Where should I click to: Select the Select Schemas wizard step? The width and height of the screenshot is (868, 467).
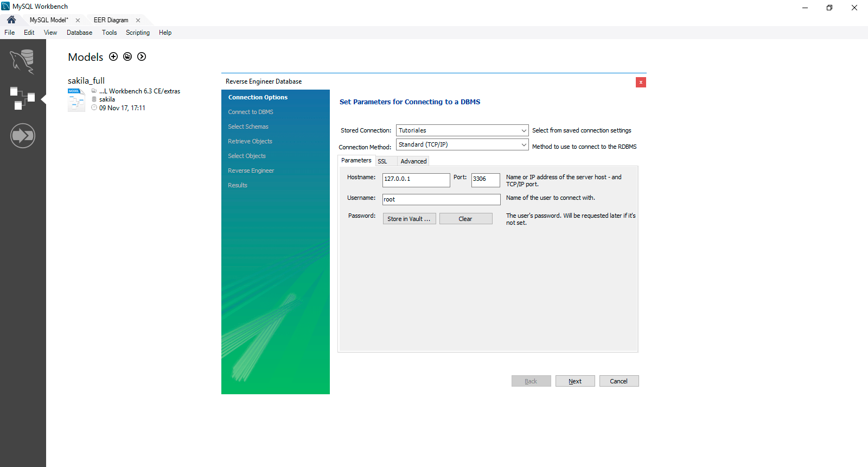point(248,127)
